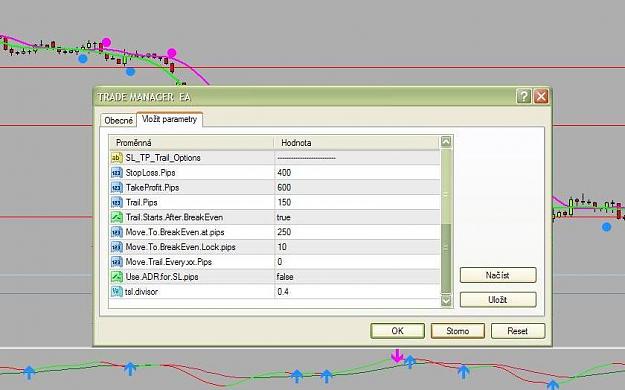The height and width of the screenshot is (390, 625).
Task: Select the Use.ADR.for.SL.pips variable name
Action: 162,277
